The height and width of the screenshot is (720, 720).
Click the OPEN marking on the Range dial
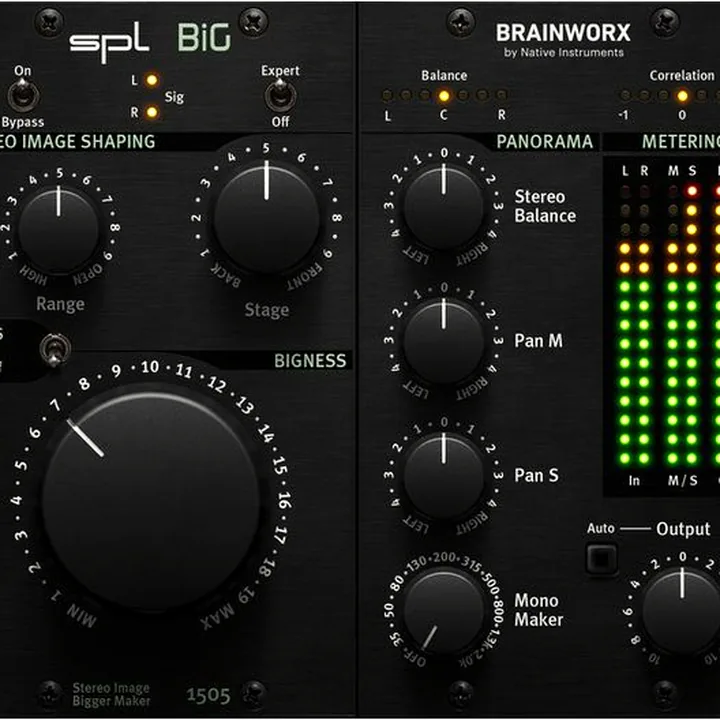coord(88,274)
